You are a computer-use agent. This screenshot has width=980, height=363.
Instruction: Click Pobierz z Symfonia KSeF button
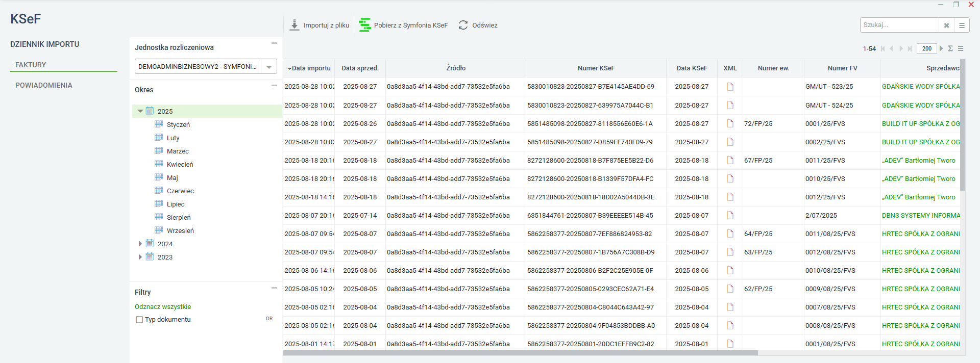(x=403, y=25)
